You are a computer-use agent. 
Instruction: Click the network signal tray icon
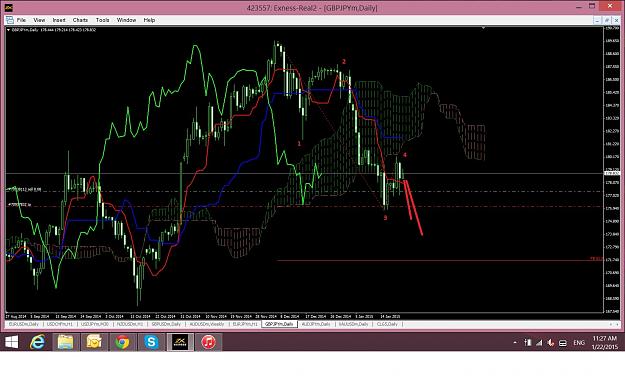[539, 343]
